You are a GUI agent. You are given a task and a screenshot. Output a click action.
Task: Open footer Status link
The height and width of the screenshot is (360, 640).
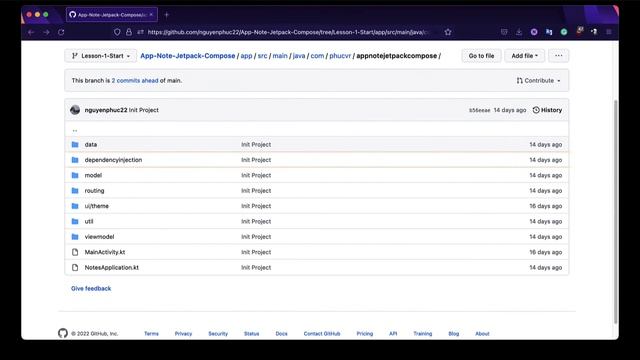251,333
